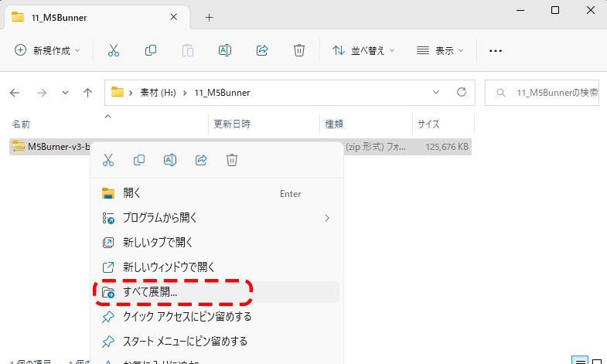Sort by the 種類 column header
This screenshot has width=607, height=364.
point(367,124)
